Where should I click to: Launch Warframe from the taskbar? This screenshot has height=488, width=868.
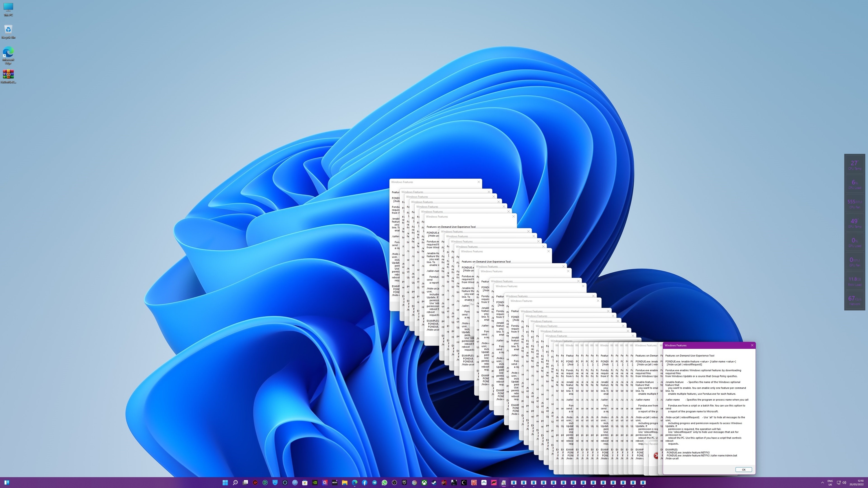(x=484, y=483)
